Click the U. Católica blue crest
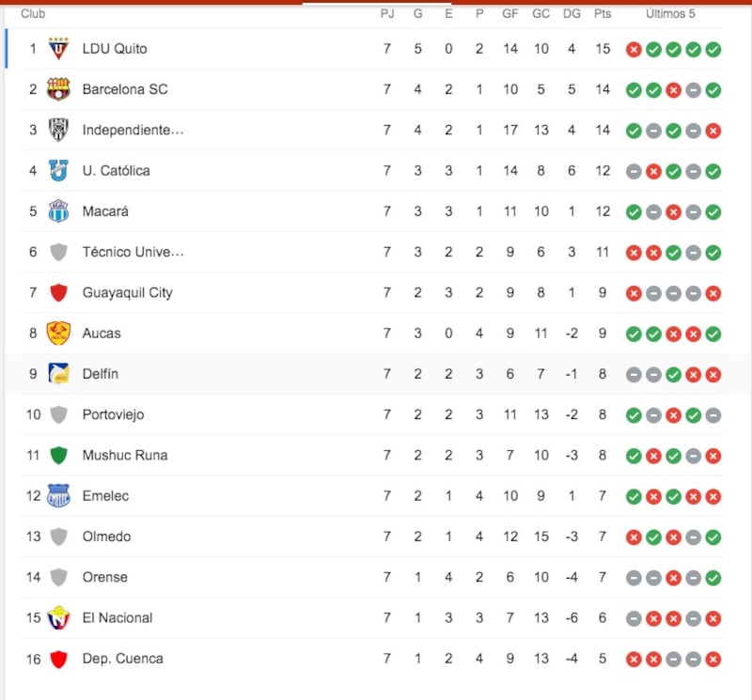752x700 pixels. [x=58, y=171]
